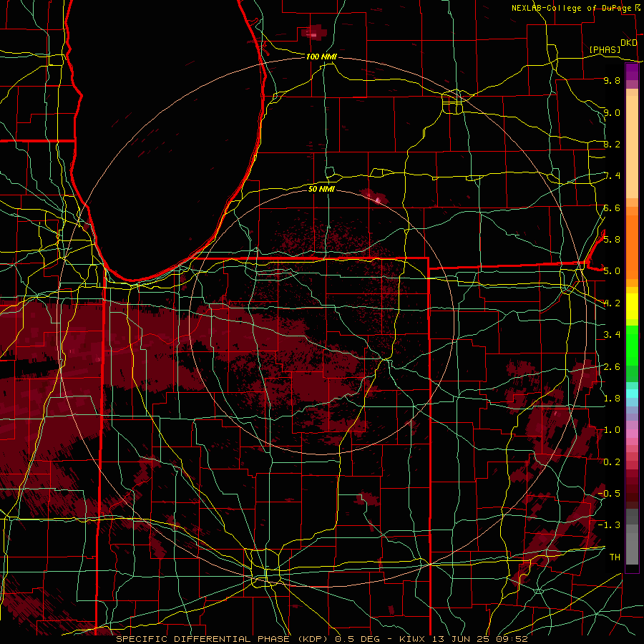The image size is (644, 644).
Task: Click the 6.6 scale value
Action: pyautogui.click(x=612, y=208)
